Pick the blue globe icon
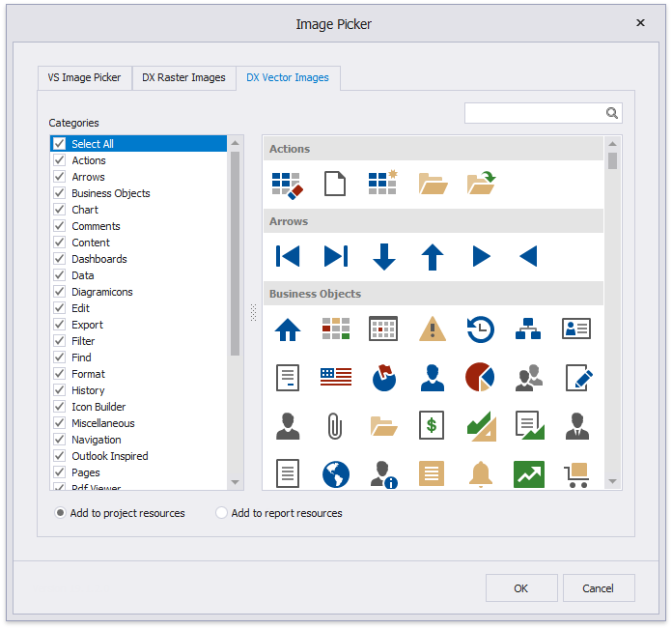Viewport: 672px width, 629px height. point(336,474)
